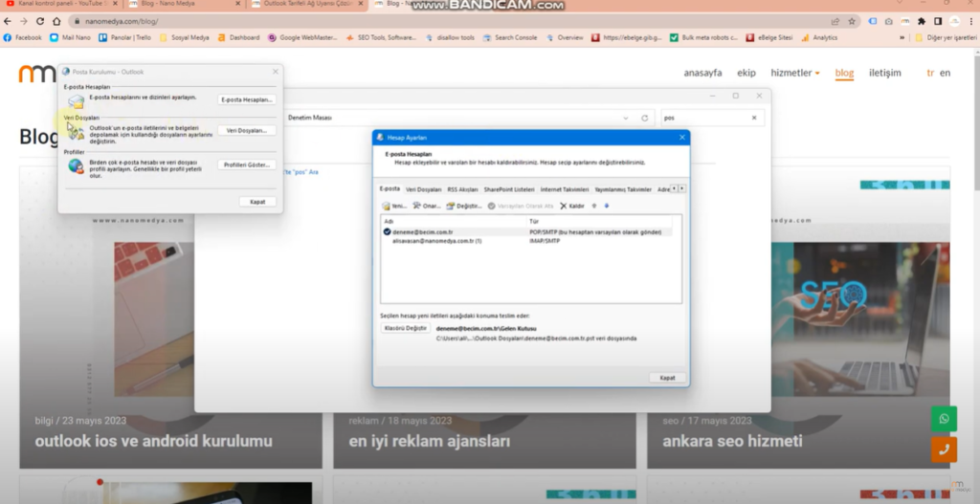Open Facebook bookmark
Image resolution: width=980 pixels, height=504 pixels.
coord(23,37)
